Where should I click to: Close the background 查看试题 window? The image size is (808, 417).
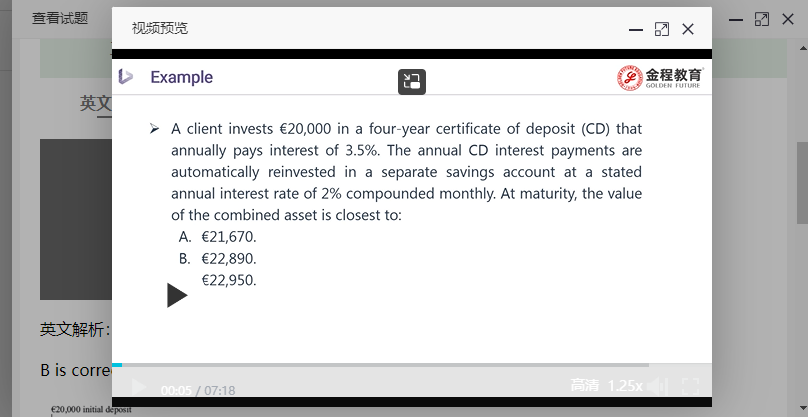(x=787, y=19)
